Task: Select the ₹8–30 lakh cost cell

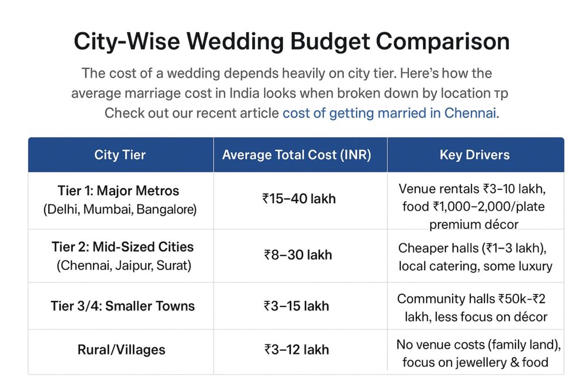Action: click(x=298, y=255)
